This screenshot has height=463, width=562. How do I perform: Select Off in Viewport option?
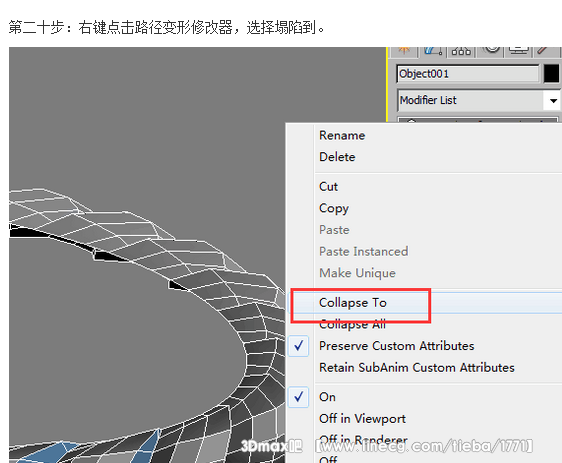pos(362,419)
